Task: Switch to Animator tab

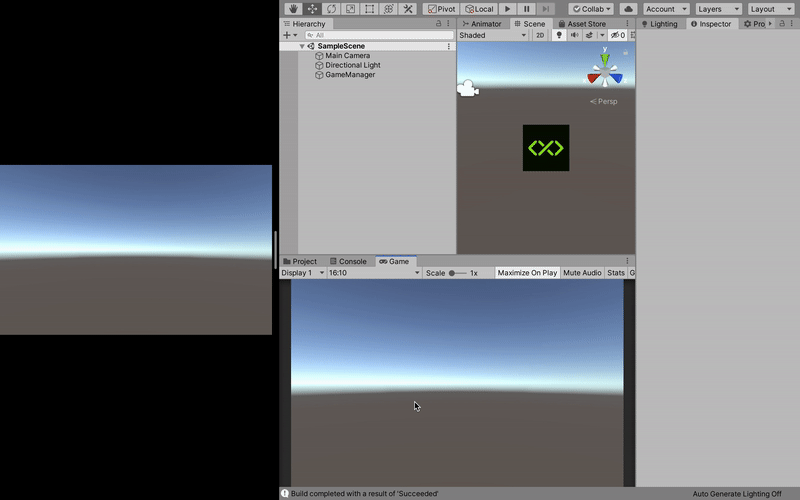Action: point(482,23)
